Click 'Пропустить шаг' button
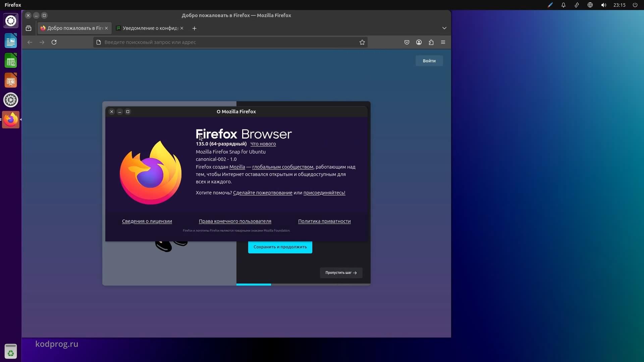 tap(341, 273)
